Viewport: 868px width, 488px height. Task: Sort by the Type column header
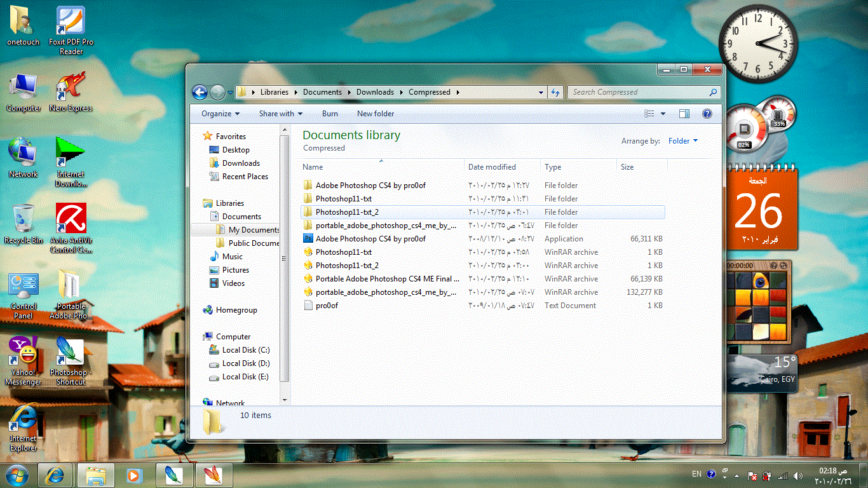click(x=578, y=167)
